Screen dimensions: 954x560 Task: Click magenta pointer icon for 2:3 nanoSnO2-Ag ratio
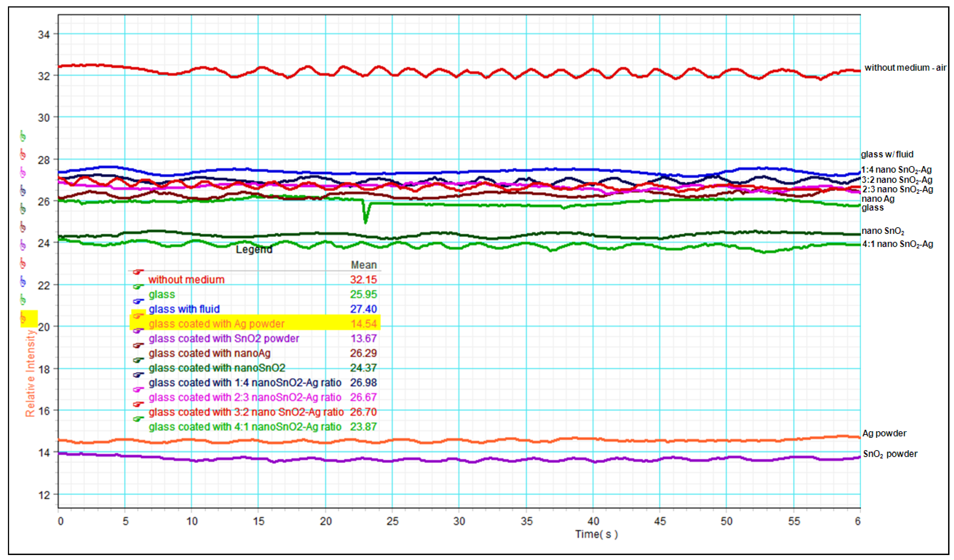[x=138, y=390]
